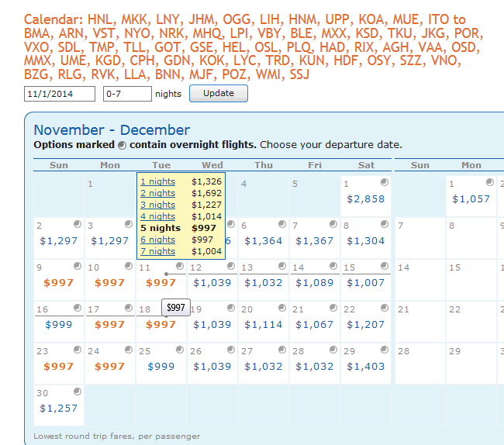Select the $2,858 fare on Saturday November 1
This screenshot has height=445, width=504.
pyautogui.click(x=365, y=199)
